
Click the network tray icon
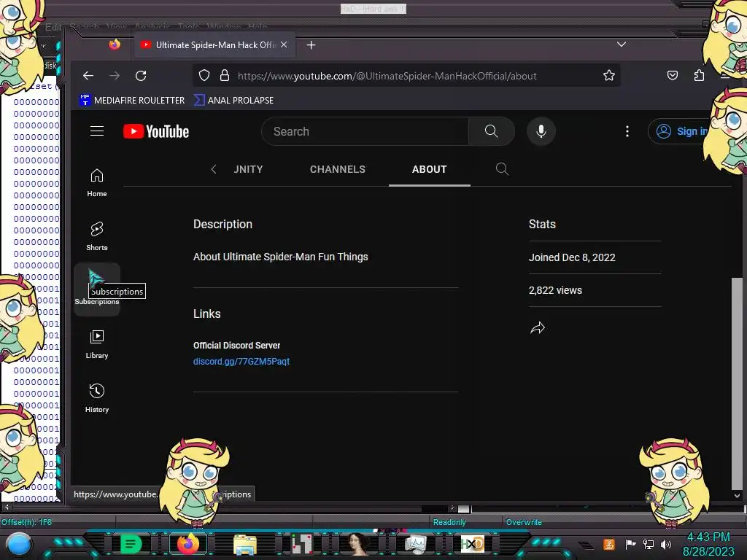649,544
